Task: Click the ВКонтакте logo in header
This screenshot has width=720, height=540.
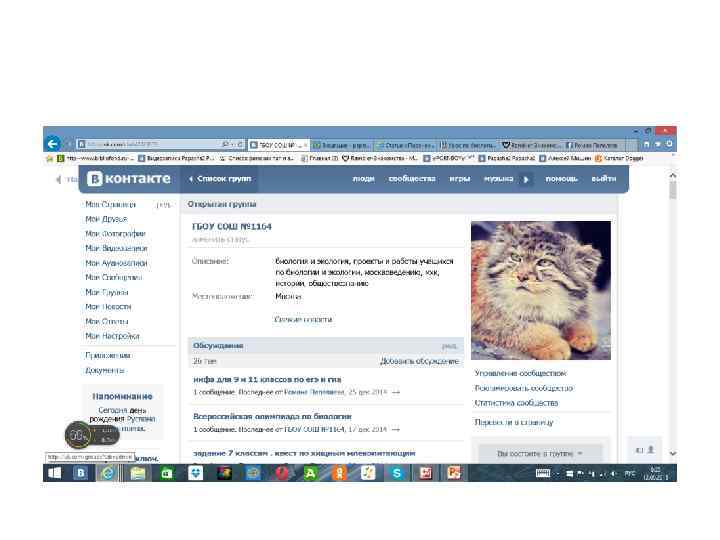Action: [129, 179]
